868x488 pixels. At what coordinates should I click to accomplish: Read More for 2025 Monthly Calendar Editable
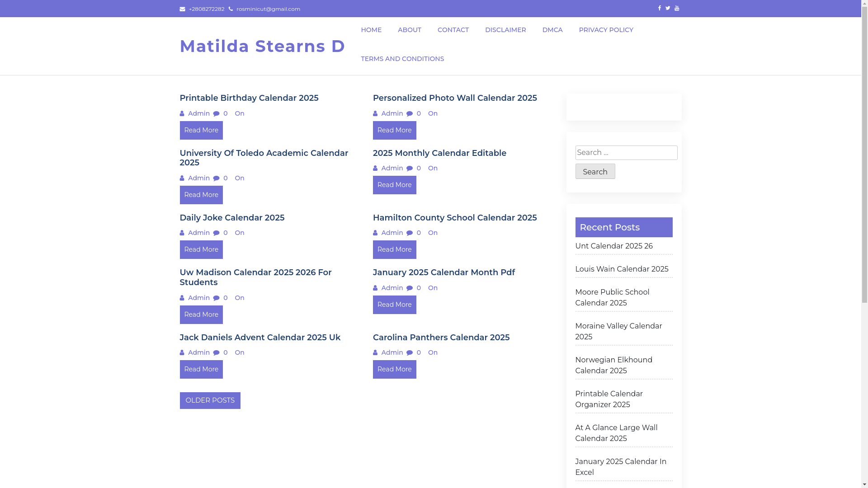pos(395,185)
